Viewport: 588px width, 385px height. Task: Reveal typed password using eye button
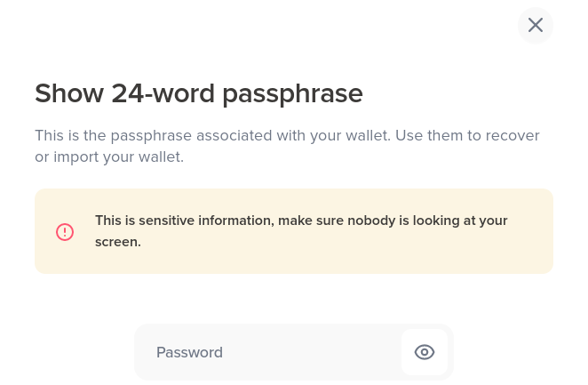pyautogui.click(x=425, y=352)
